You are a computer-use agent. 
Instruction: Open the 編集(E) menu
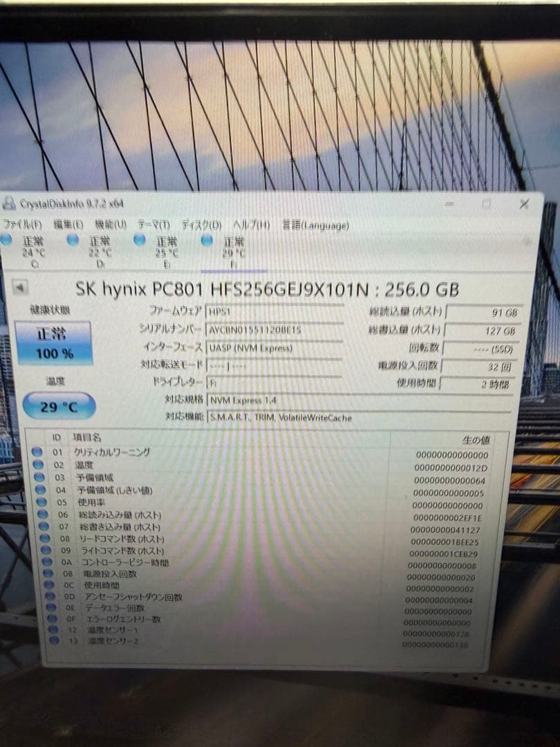pyautogui.click(x=68, y=224)
